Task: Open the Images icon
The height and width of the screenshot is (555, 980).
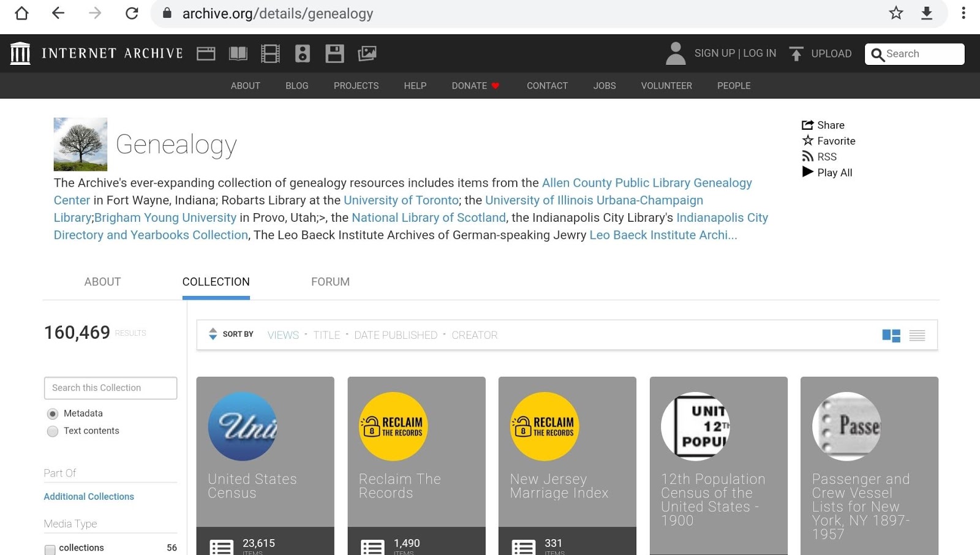Action: click(x=367, y=54)
